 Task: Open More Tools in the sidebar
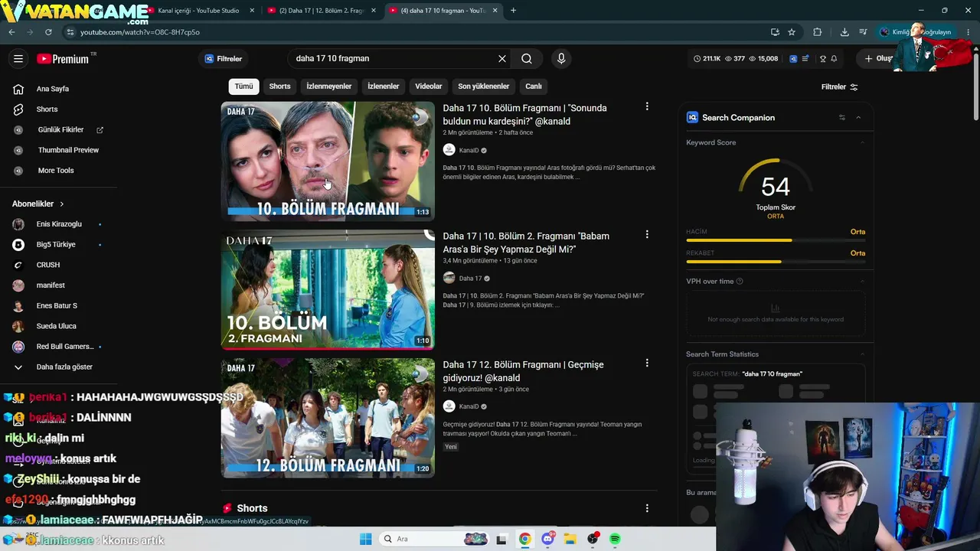click(56, 171)
